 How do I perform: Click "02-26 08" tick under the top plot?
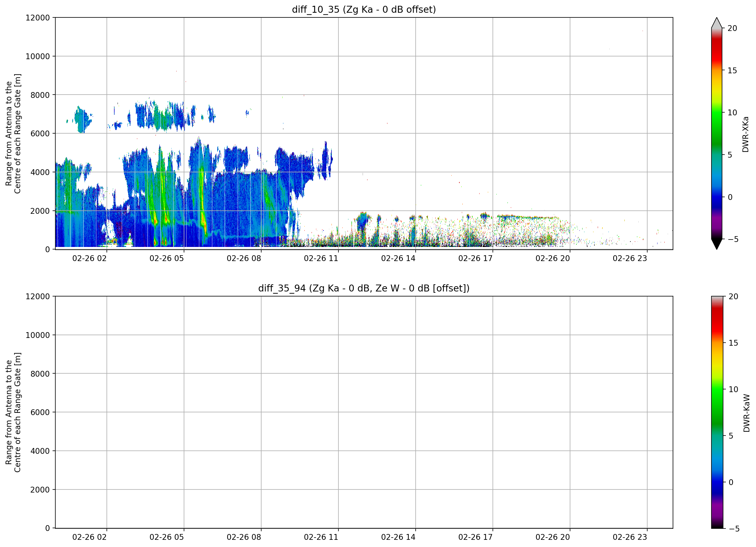(x=244, y=259)
